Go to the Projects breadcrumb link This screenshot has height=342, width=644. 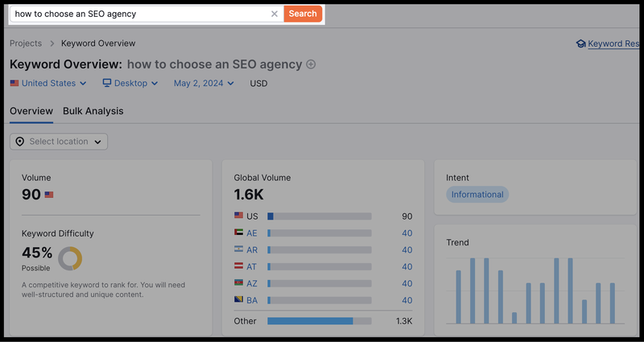26,43
